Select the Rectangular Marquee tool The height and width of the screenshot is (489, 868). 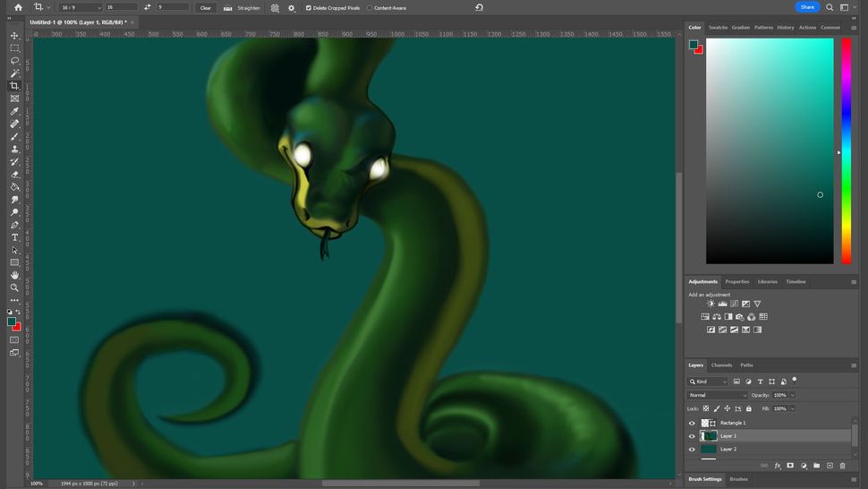[14, 48]
